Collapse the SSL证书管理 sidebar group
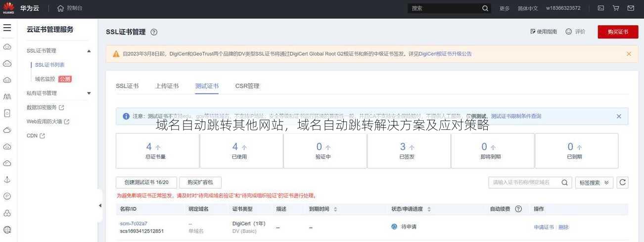Image resolution: width=644 pixels, height=242 pixels. pyautogui.click(x=89, y=51)
